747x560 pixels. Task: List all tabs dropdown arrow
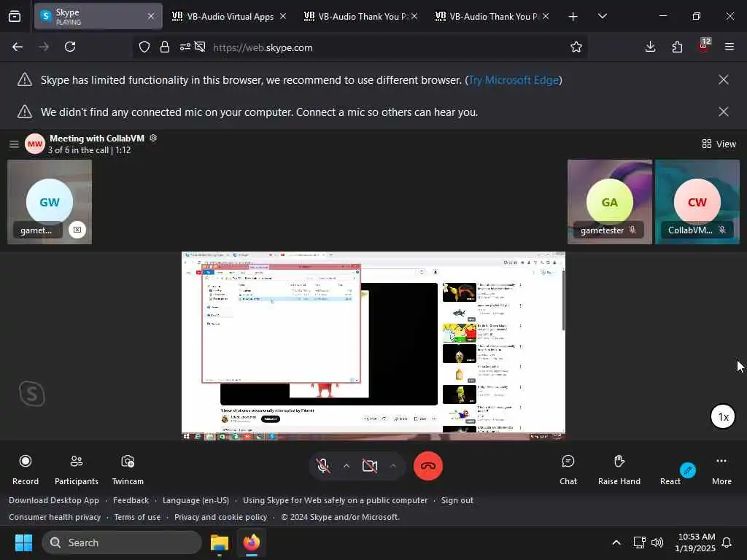602,16
